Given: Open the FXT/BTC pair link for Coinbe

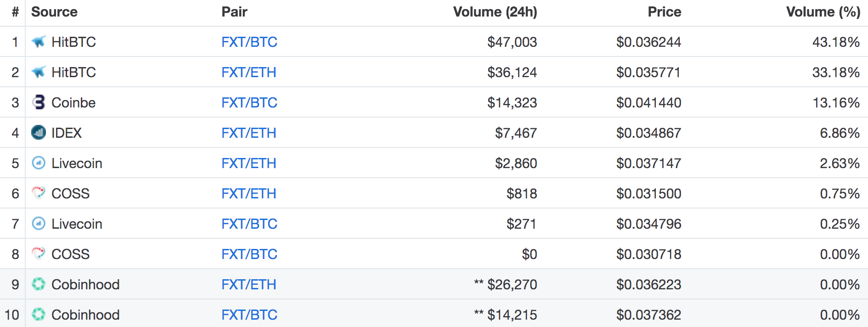Looking at the screenshot, I should click(249, 102).
